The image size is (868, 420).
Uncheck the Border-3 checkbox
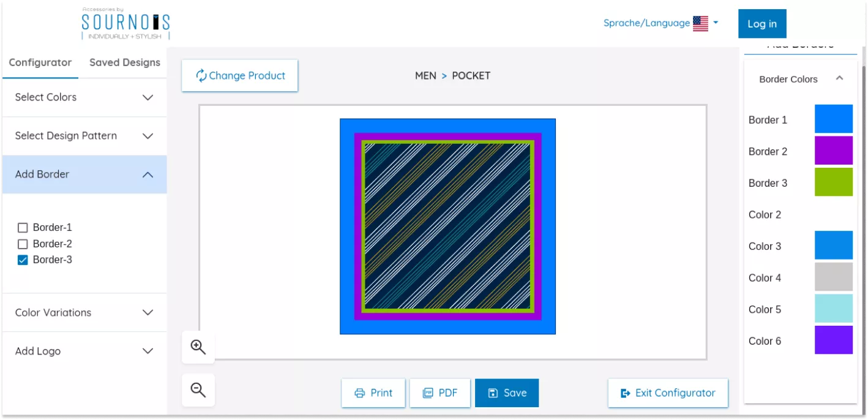click(x=23, y=260)
